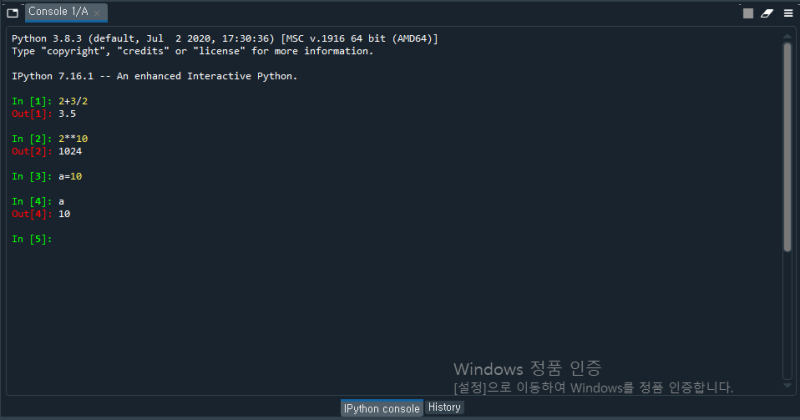Click the vertical scrollbar thumb in the console

787,147
